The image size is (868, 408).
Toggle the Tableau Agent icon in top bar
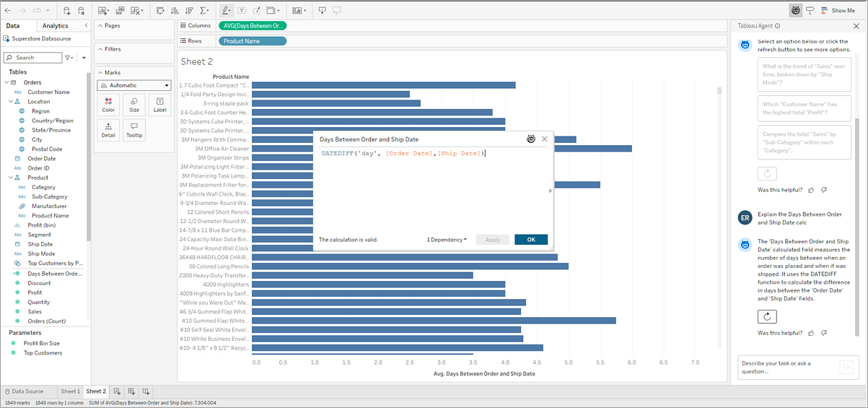click(796, 11)
